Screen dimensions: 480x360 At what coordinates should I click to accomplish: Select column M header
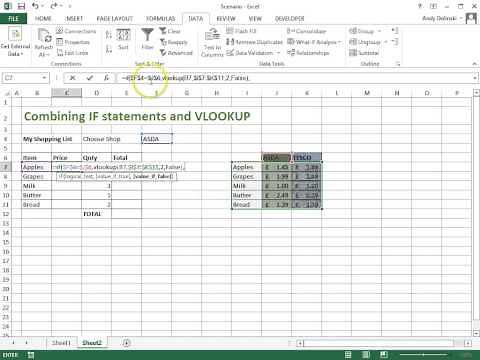(x=367, y=93)
